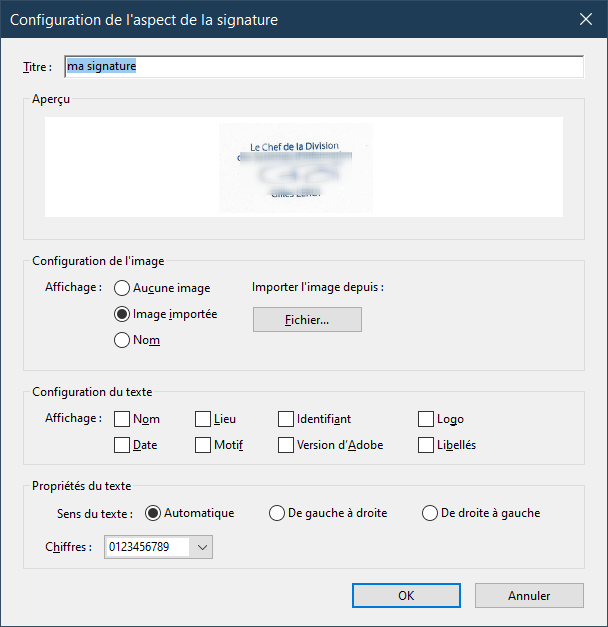This screenshot has height=627, width=608.
Task: Select 'De droite à gauche' radio
Action: tap(430, 513)
